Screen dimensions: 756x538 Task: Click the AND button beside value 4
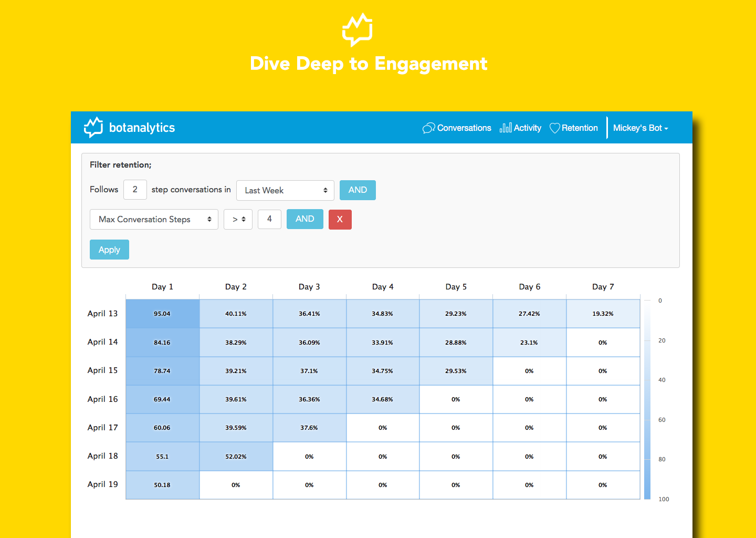coord(304,219)
